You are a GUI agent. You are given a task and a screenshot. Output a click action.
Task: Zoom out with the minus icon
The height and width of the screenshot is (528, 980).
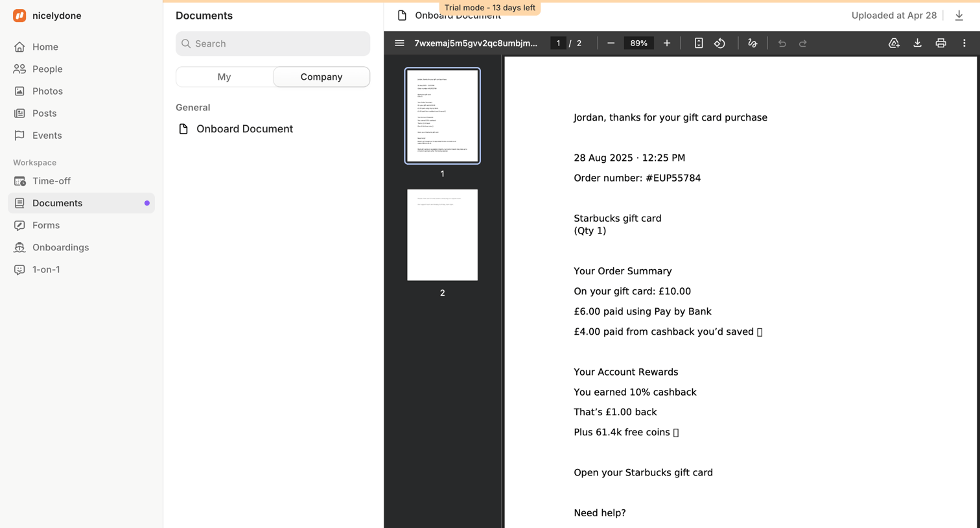tap(611, 43)
